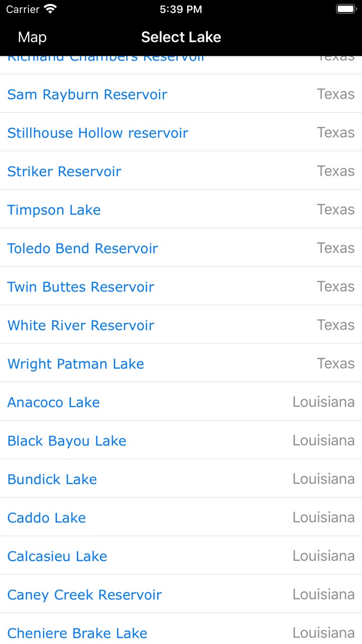
Task: Select Caney Creek Reservoir
Action: click(x=85, y=594)
